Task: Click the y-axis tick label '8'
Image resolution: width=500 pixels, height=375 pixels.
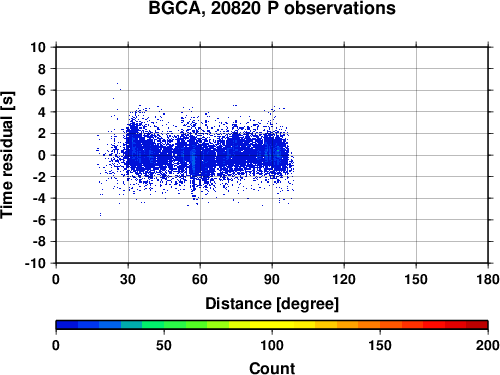Action: click(x=41, y=69)
